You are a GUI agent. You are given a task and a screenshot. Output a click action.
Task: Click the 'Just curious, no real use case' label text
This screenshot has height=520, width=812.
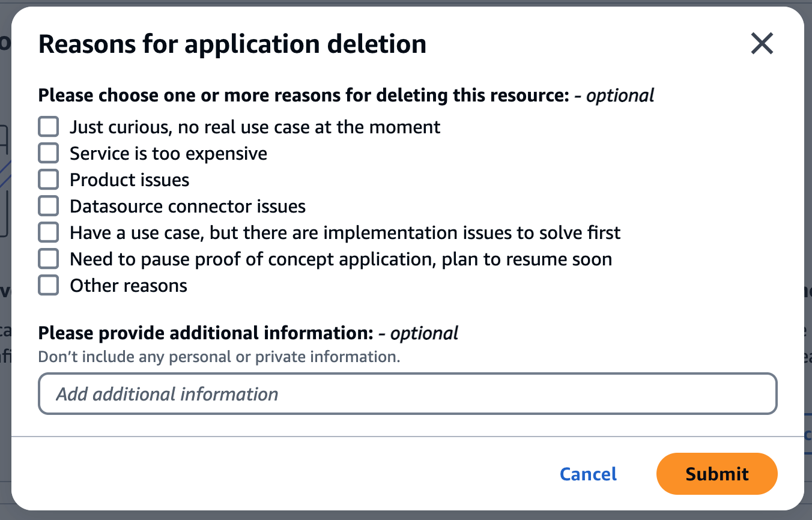point(255,127)
